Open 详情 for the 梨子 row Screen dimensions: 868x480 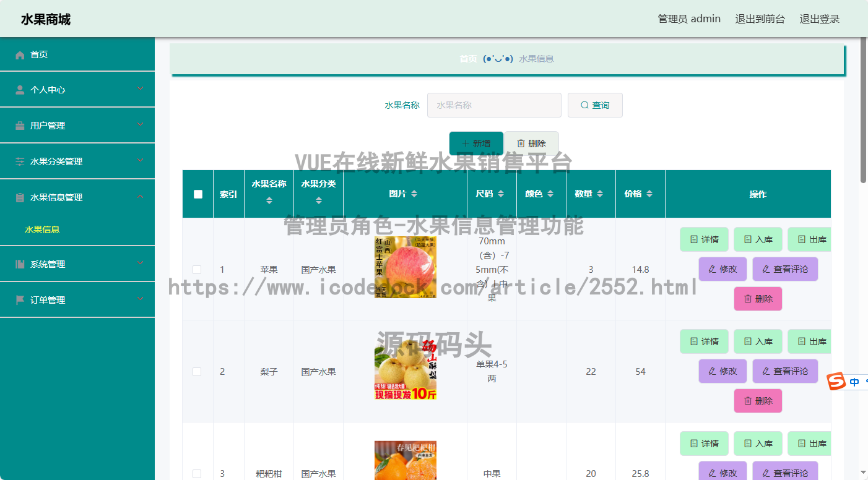click(x=704, y=341)
